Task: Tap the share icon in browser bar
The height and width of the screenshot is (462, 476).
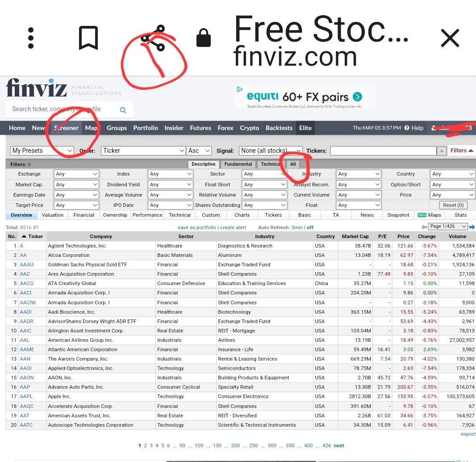Action: [153, 38]
